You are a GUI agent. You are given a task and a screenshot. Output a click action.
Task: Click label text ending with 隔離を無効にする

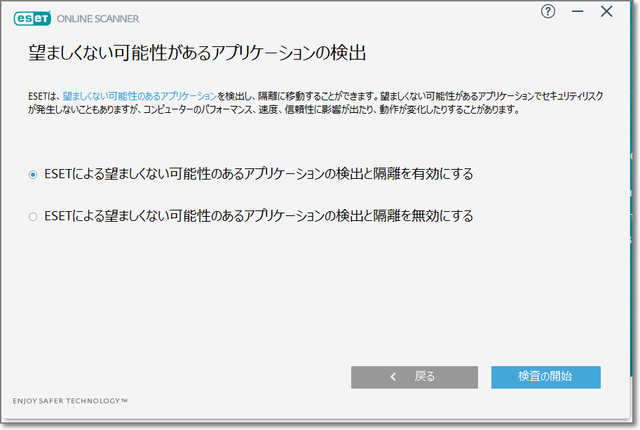pos(258,216)
